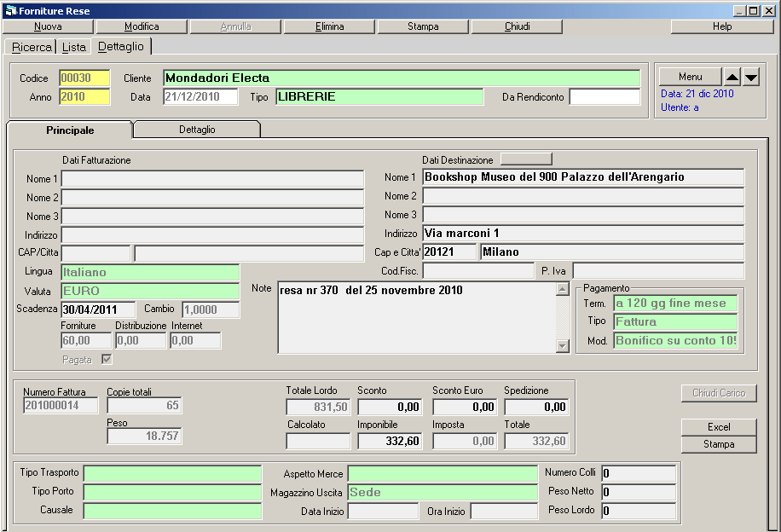Click the Codice field showing 00030
The image size is (781, 532).
[x=84, y=78]
